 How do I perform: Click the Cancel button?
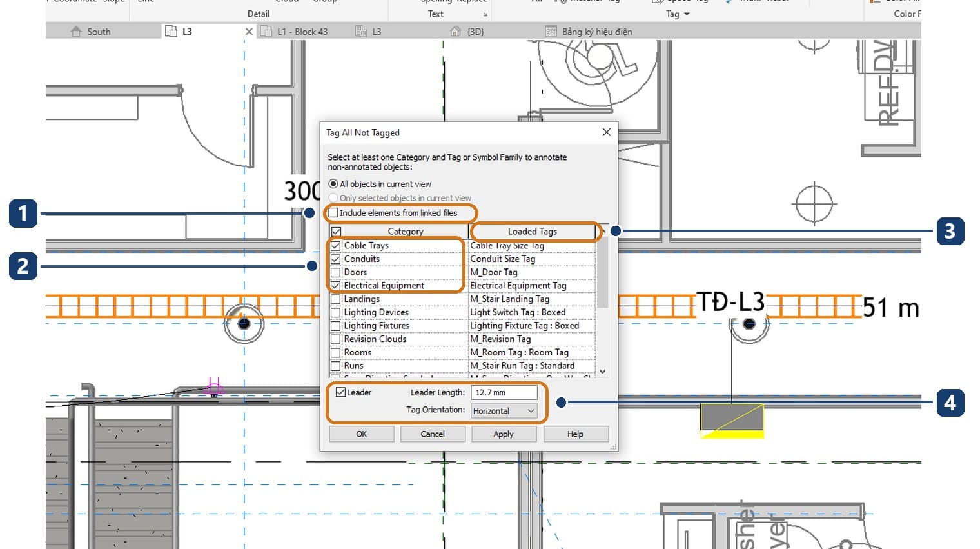(x=433, y=434)
